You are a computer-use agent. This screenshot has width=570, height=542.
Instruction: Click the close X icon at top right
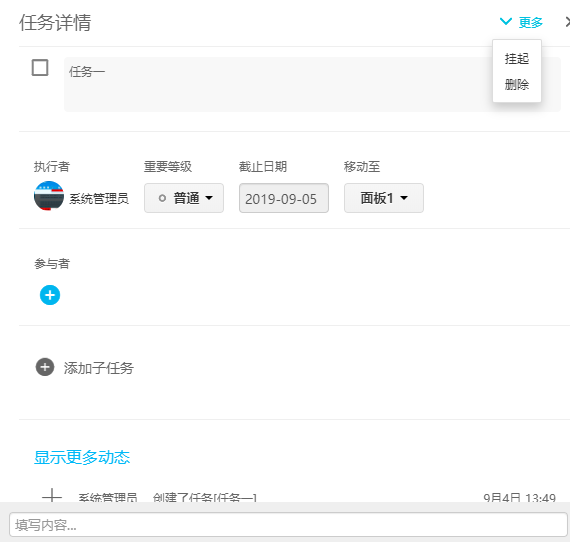pos(567,22)
